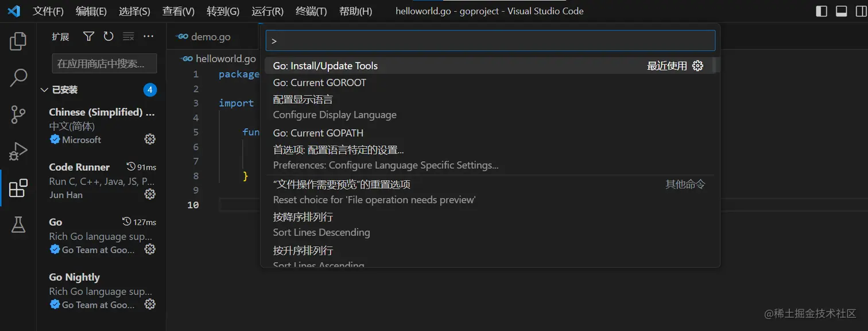Select 首选项: 配置语言特定的设置 command

pos(489,158)
